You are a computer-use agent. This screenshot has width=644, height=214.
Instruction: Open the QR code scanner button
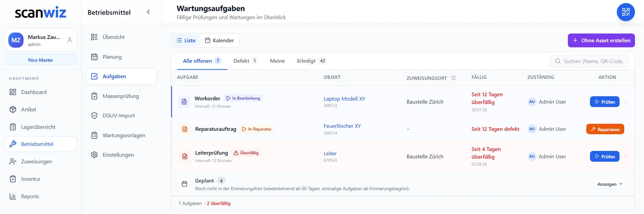pyautogui.click(x=625, y=12)
